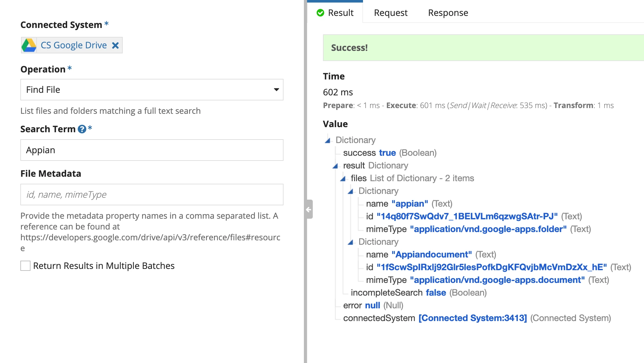This screenshot has height=363, width=644.
Task: Collapse the left panel arrow handle
Action: coord(309,209)
